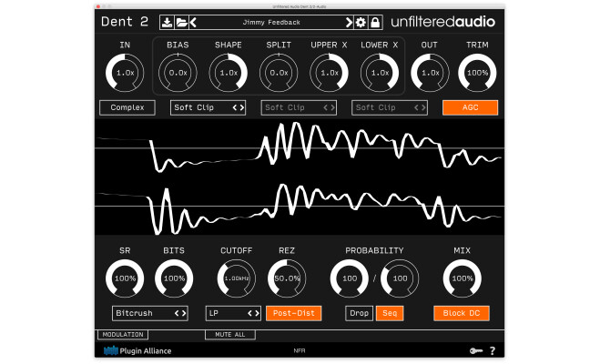Select previous clip type on active Soft Clip
Image resolution: width=600 pixels, height=364 pixels.
(x=235, y=107)
